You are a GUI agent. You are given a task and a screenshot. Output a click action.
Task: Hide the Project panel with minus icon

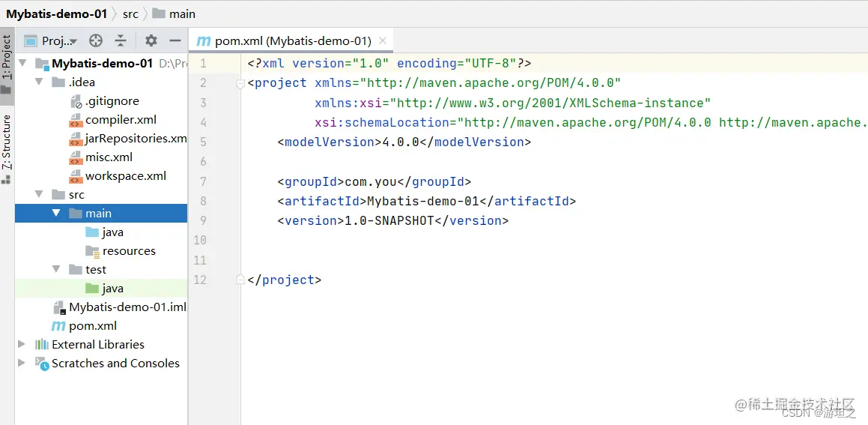pos(175,40)
